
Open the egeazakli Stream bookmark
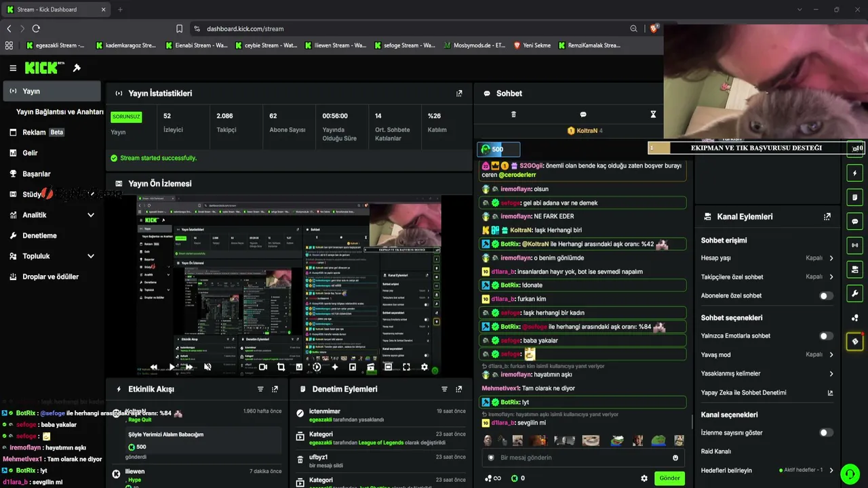[x=56, y=45]
